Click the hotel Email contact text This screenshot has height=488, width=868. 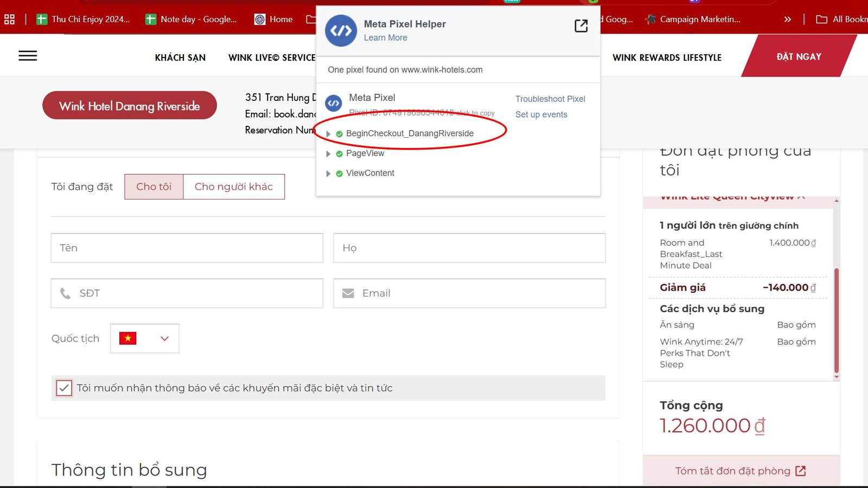click(x=280, y=114)
